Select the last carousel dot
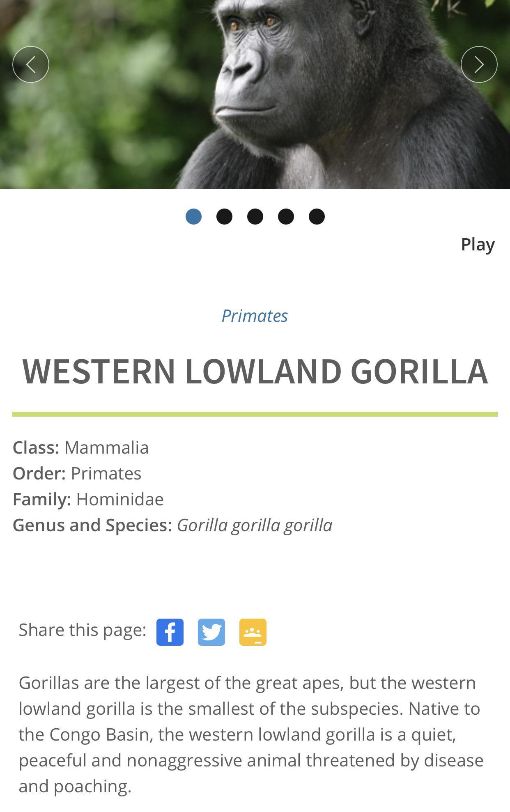 (x=316, y=216)
